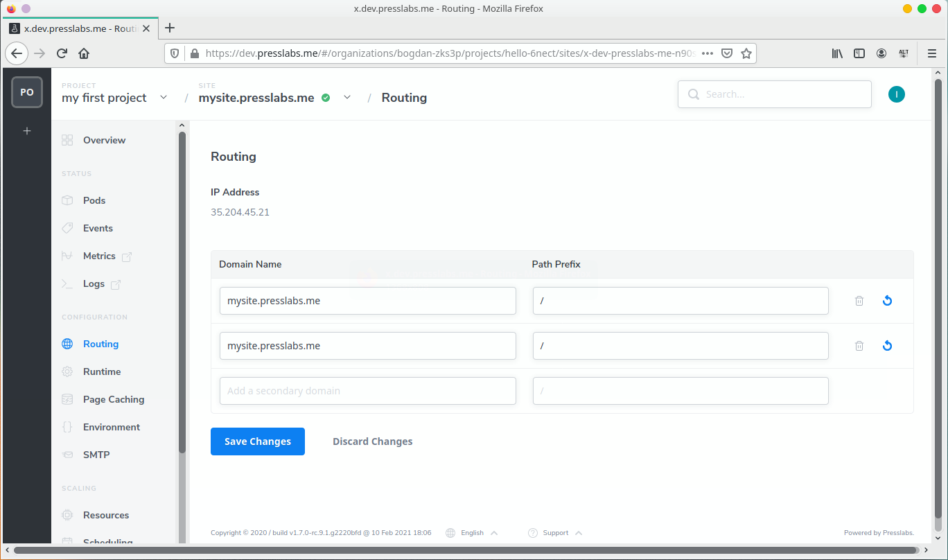Click the second Domain Name field
Viewport: 948px width, 560px height.
click(x=368, y=346)
